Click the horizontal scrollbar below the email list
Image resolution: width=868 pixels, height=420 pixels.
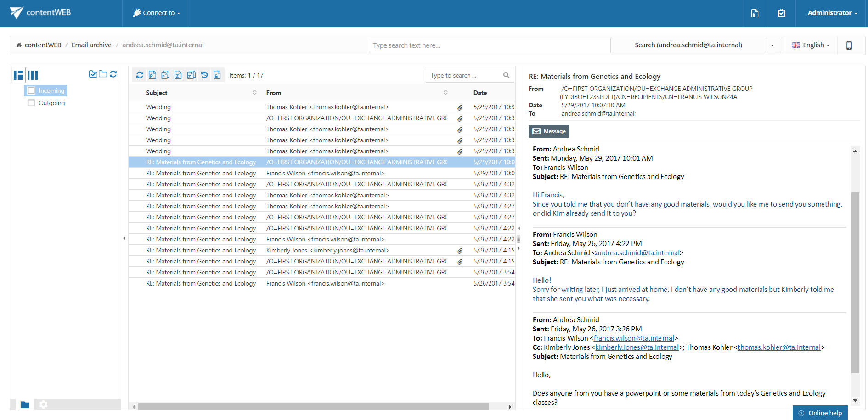coord(312,407)
